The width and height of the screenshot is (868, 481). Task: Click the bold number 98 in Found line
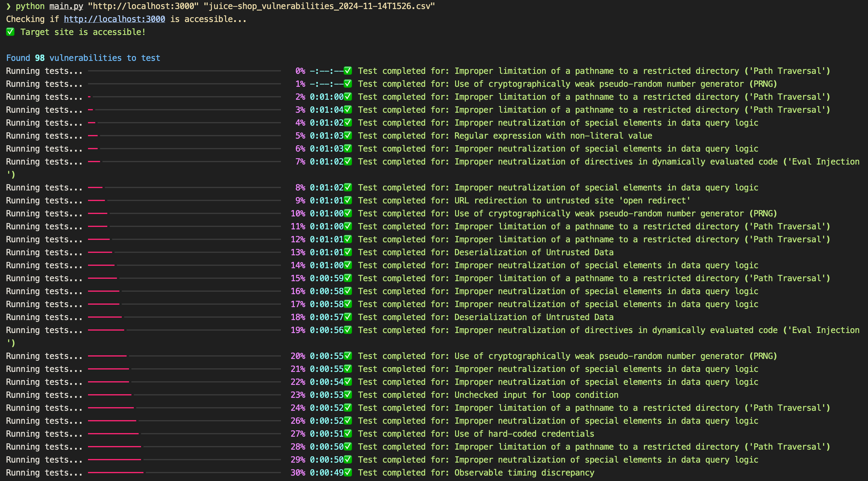pos(39,58)
